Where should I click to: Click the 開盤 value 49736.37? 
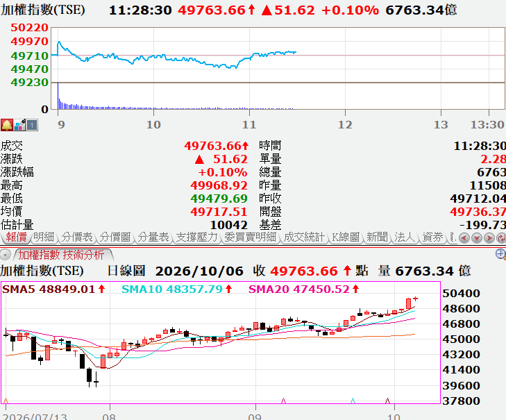(478, 212)
